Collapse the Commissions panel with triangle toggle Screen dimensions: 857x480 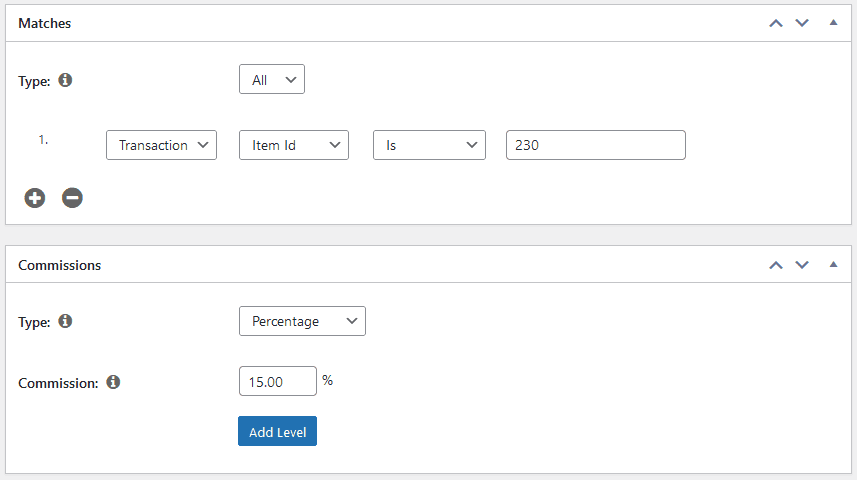833,265
